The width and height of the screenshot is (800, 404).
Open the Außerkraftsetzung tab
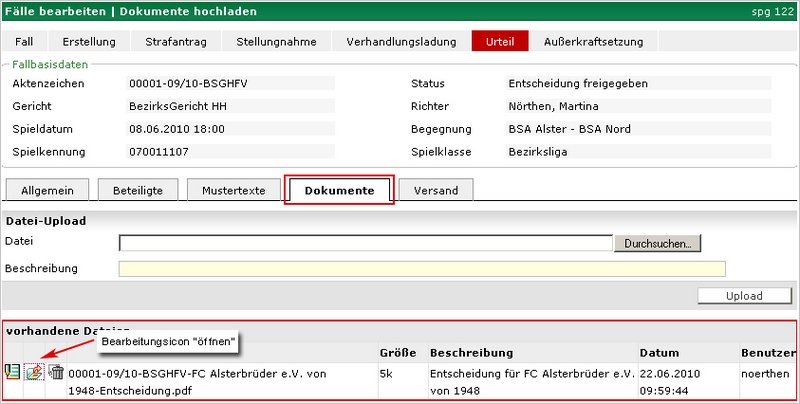[593, 41]
